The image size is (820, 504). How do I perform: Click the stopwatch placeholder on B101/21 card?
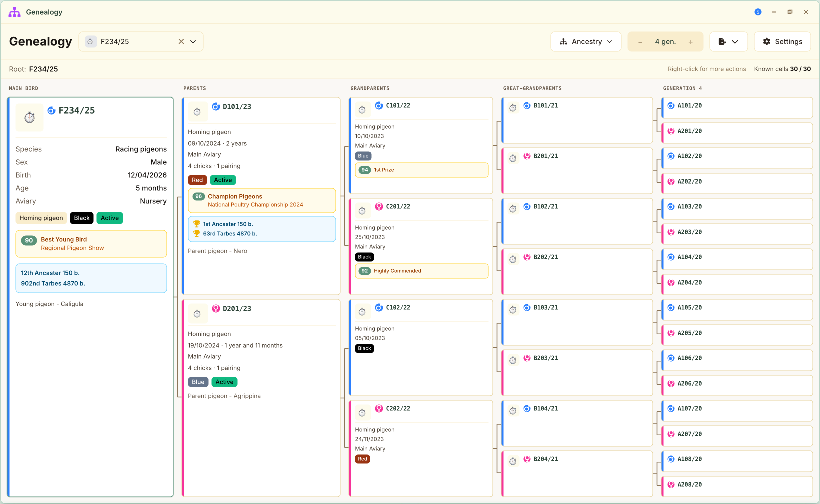pyautogui.click(x=513, y=108)
